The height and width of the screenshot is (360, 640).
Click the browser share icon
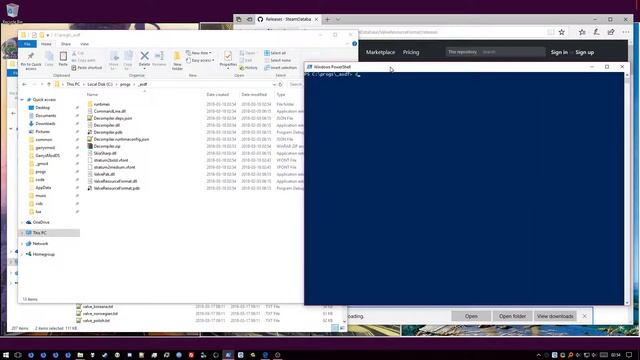click(x=611, y=32)
